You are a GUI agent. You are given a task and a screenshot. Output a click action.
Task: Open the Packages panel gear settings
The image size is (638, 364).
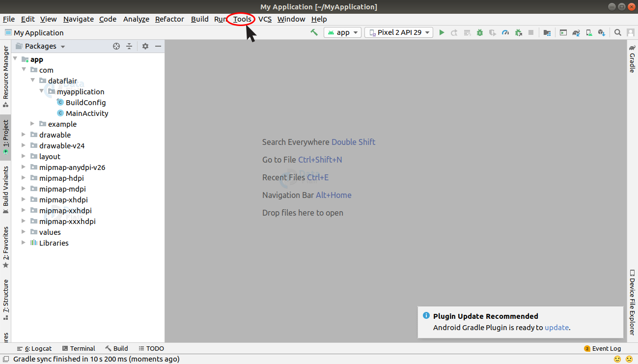pyautogui.click(x=145, y=46)
